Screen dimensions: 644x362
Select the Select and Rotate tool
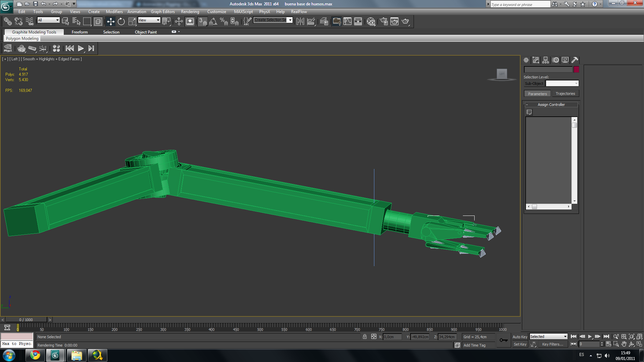pos(121,22)
